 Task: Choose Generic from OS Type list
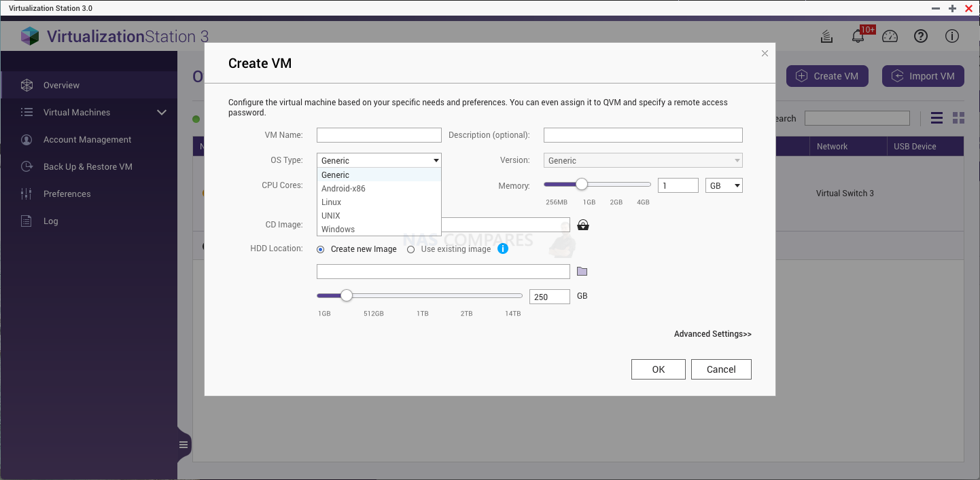[379, 175]
